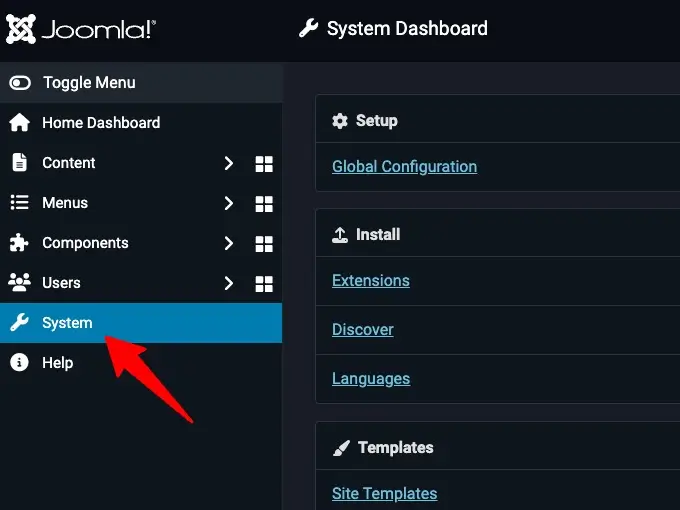Image resolution: width=680 pixels, height=510 pixels.
Task: Click the gear icon in the Setup panel
Action: point(340,121)
